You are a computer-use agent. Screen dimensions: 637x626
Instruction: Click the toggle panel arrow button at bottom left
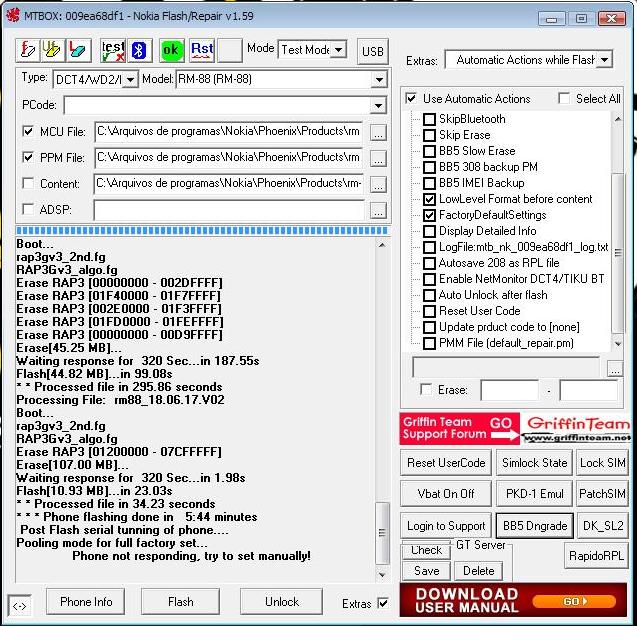[20, 606]
